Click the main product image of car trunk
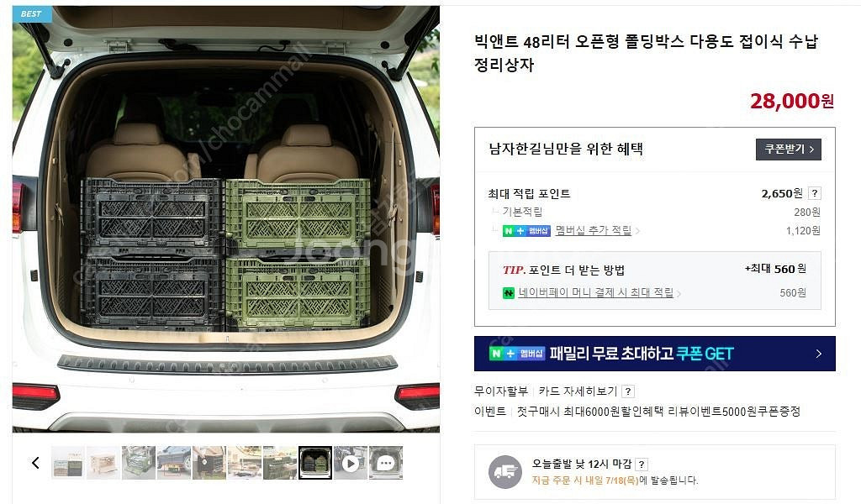This screenshot has height=504, width=861. coord(225,219)
